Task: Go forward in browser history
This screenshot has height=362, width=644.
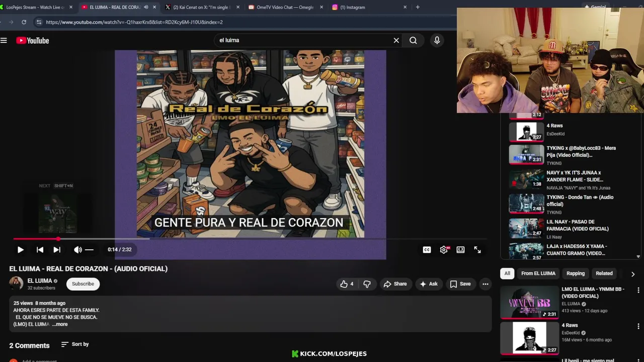Action: (x=11, y=22)
